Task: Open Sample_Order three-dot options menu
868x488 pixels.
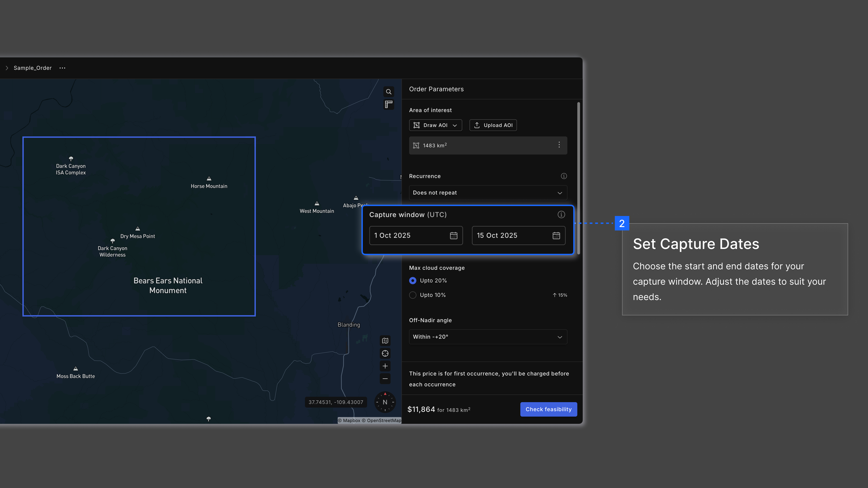Action: tap(62, 68)
